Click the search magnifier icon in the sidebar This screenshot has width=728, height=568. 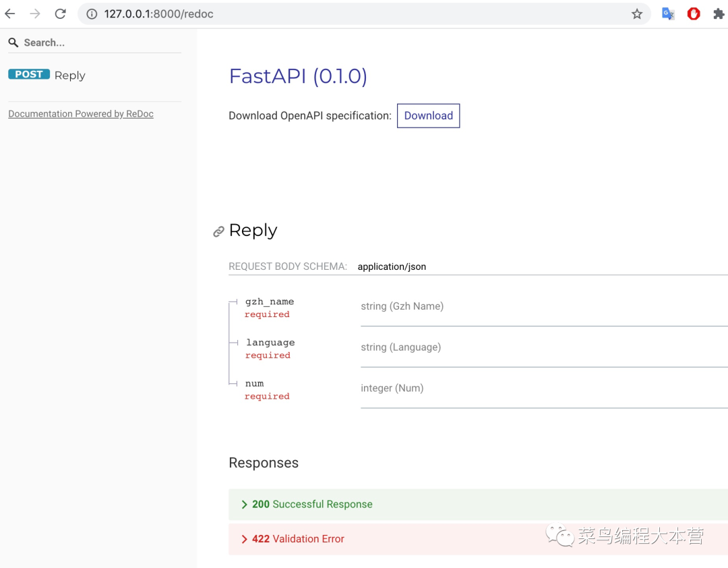[x=13, y=42]
